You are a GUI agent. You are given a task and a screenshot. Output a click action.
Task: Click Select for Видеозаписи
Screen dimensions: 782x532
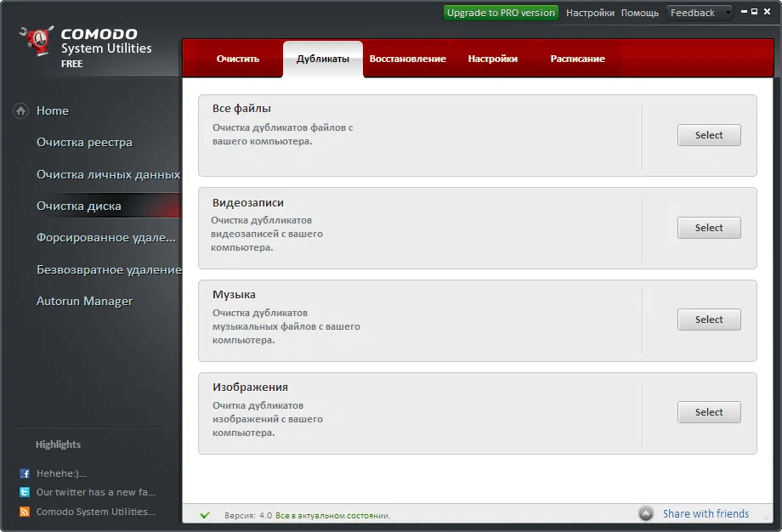click(x=709, y=228)
